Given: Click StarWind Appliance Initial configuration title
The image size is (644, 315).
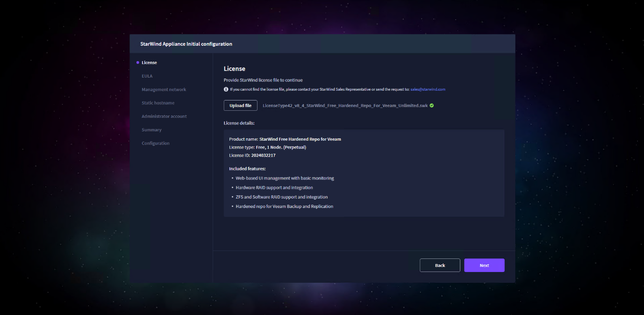Looking at the screenshot, I should 186,44.
